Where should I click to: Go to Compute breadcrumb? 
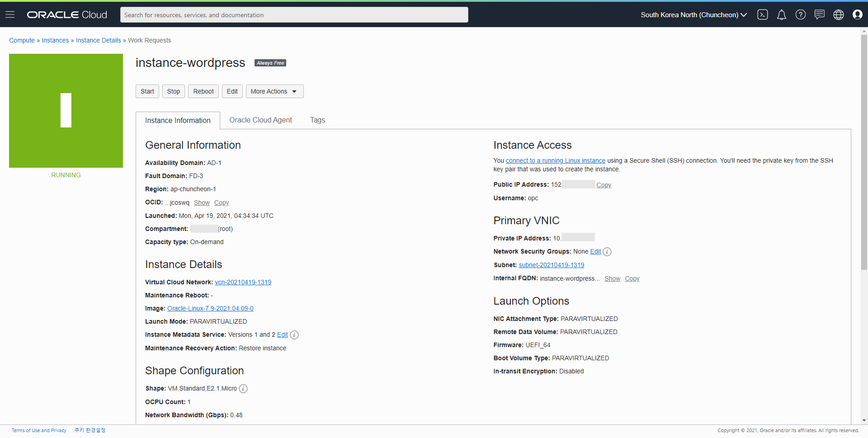22,40
